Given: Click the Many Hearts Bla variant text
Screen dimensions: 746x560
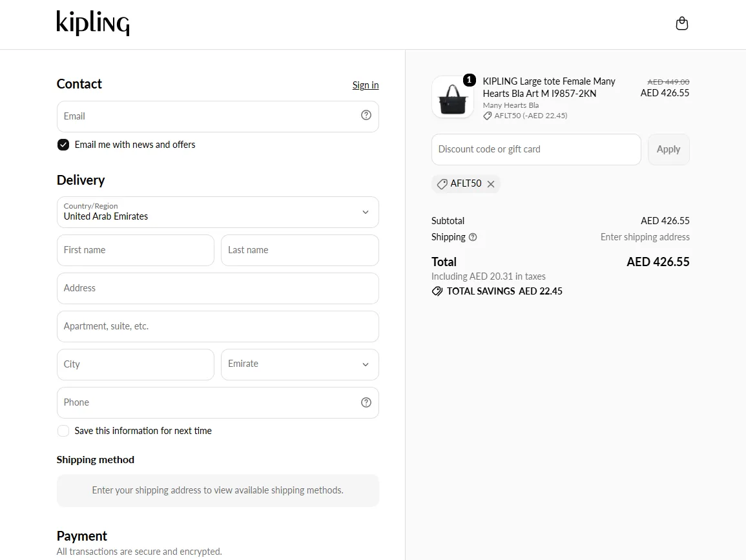Looking at the screenshot, I should point(510,105).
